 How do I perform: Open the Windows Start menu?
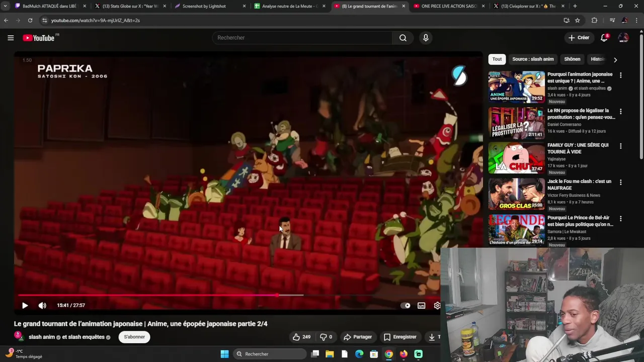[x=224, y=354]
